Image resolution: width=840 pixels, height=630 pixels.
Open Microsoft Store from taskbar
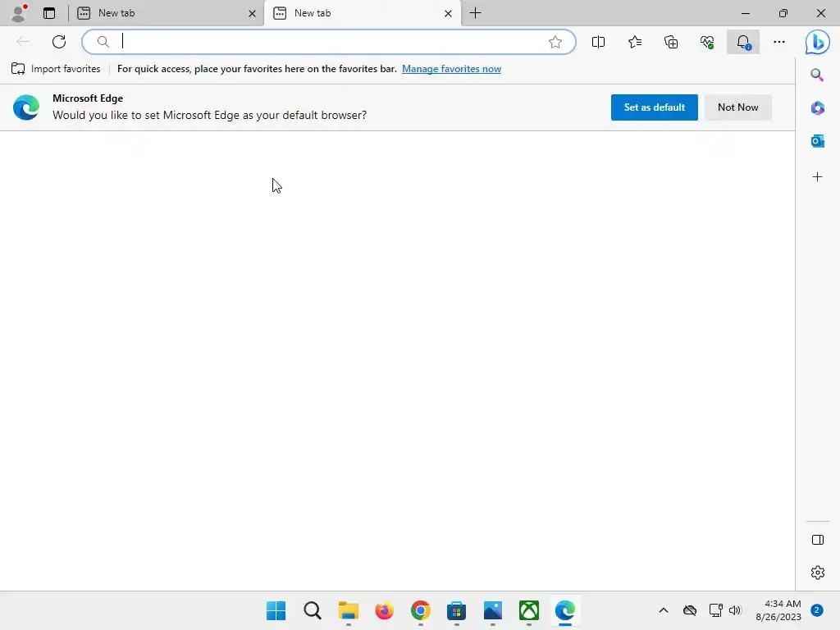(x=456, y=610)
